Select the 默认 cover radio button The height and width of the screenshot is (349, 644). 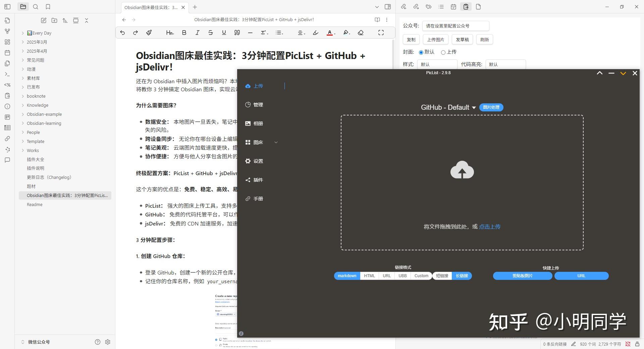coord(421,52)
